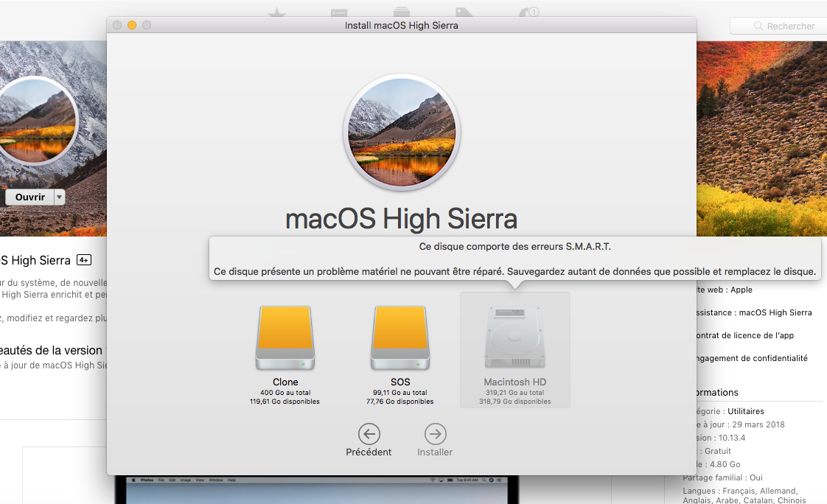
Task: Select the SOS orange disk icon
Action: coord(400,338)
